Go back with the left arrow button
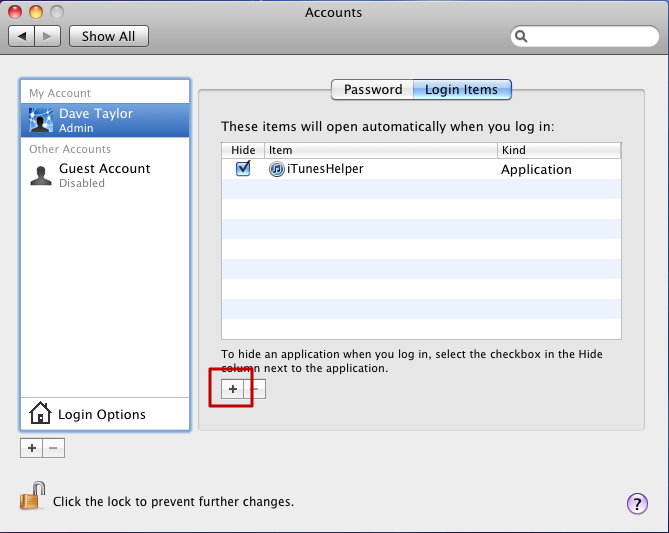 coord(22,36)
